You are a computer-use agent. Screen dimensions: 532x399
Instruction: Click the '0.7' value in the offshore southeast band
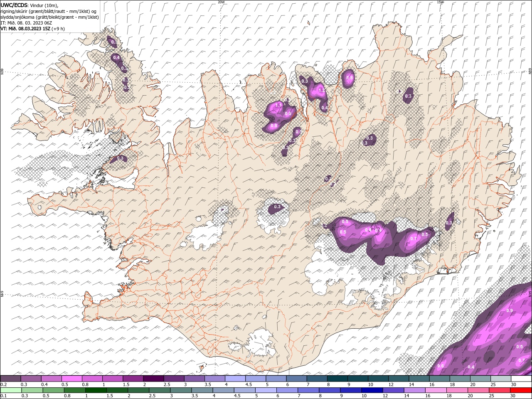coord(522,360)
